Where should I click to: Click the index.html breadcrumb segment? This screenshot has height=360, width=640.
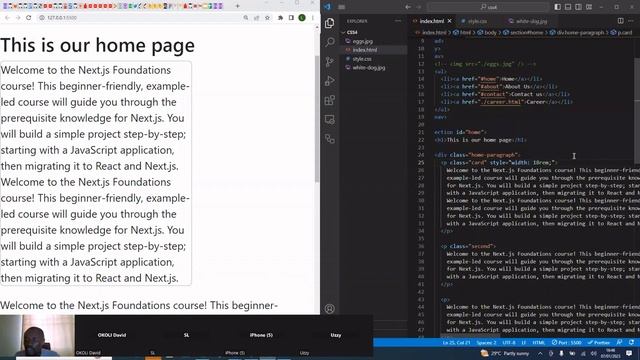click(x=434, y=33)
